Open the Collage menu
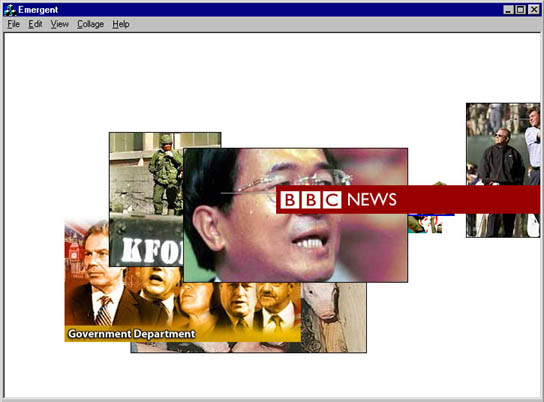 coord(91,24)
